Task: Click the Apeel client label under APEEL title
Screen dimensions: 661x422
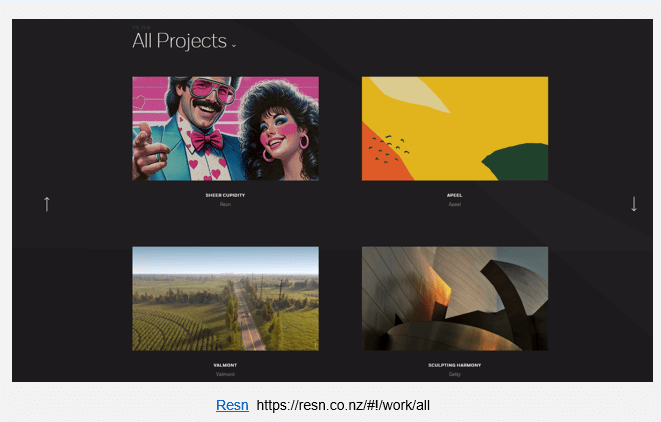Action: (x=454, y=204)
